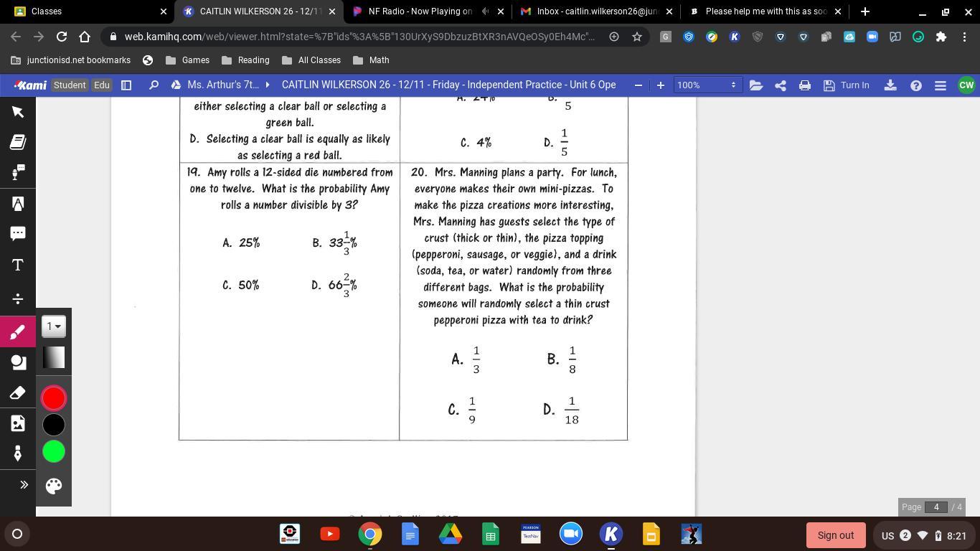Image resolution: width=980 pixels, height=551 pixels.
Task: Open the Math bookmarks folder
Action: tap(371, 60)
